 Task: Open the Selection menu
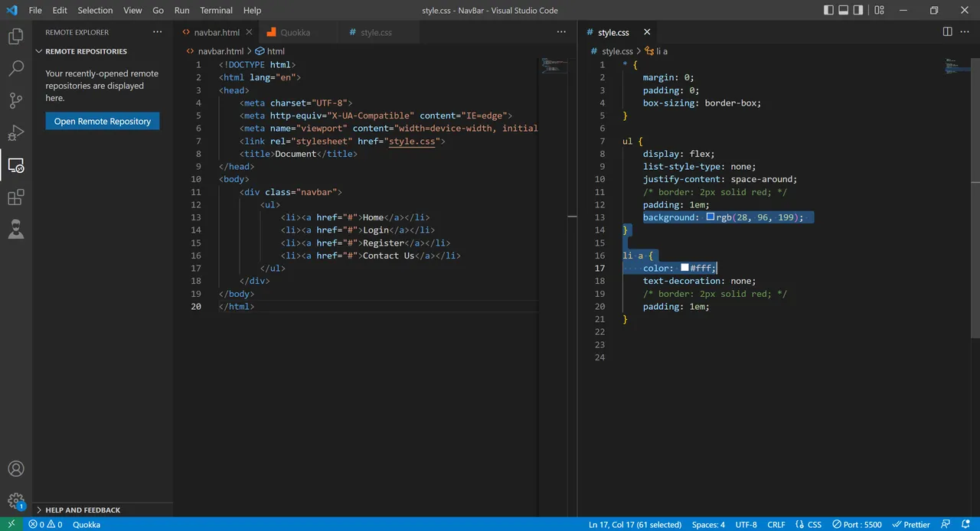coord(95,10)
